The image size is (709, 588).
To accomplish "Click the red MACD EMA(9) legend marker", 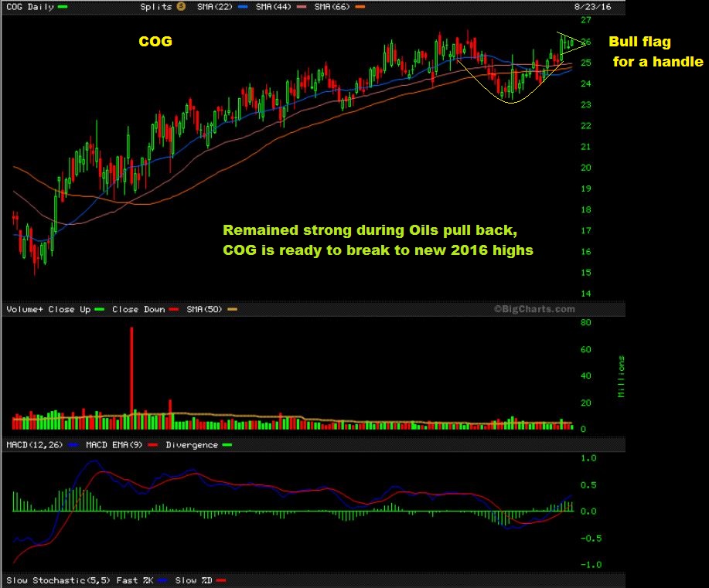I will (x=153, y=445).
